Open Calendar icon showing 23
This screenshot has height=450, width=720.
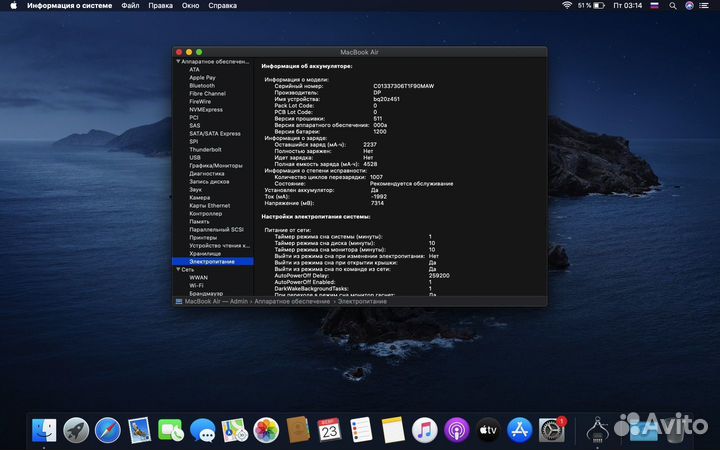point(329,430)
